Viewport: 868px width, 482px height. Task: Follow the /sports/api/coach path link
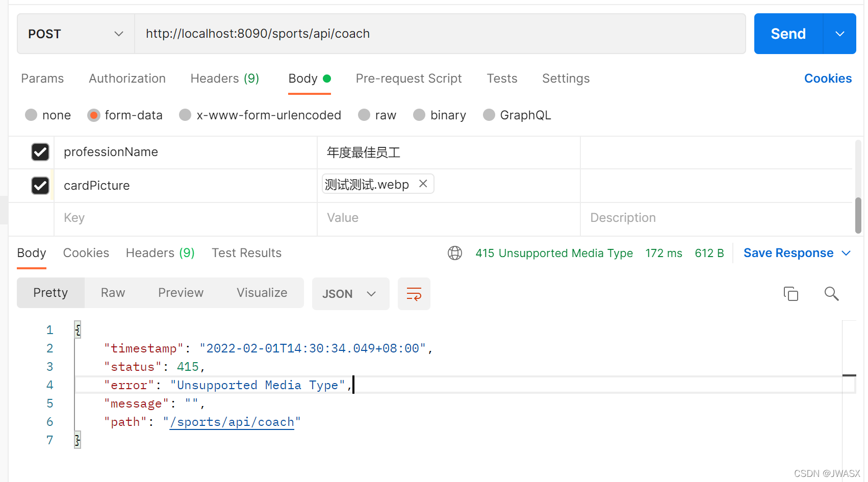pyautogui.click(x=232, y=422)
